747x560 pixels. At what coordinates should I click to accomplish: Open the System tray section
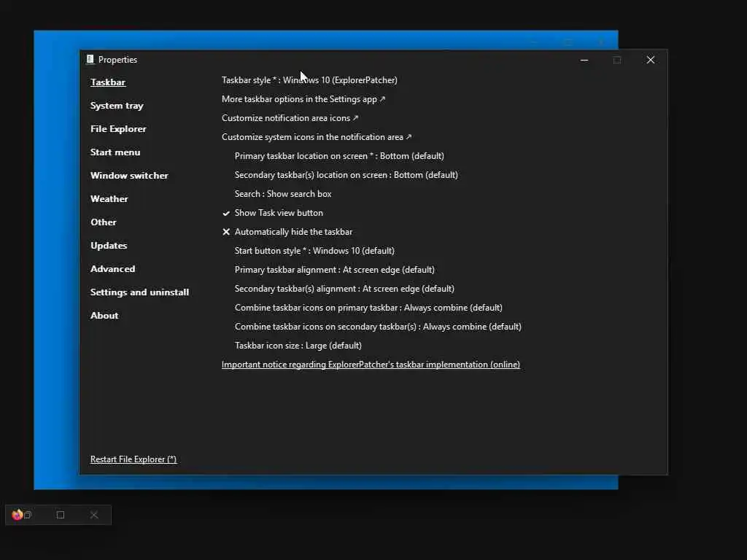coord(117,105)
